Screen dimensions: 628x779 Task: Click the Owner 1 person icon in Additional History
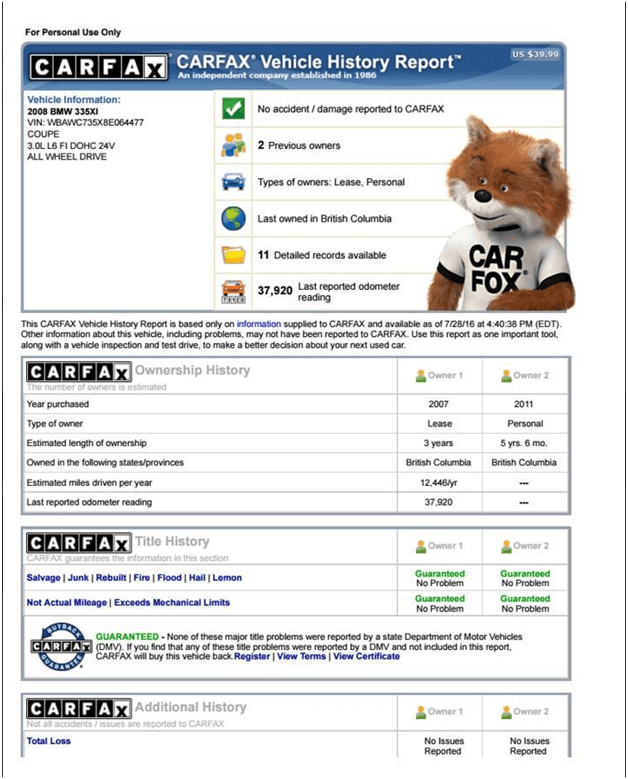(x=421, y=712)
